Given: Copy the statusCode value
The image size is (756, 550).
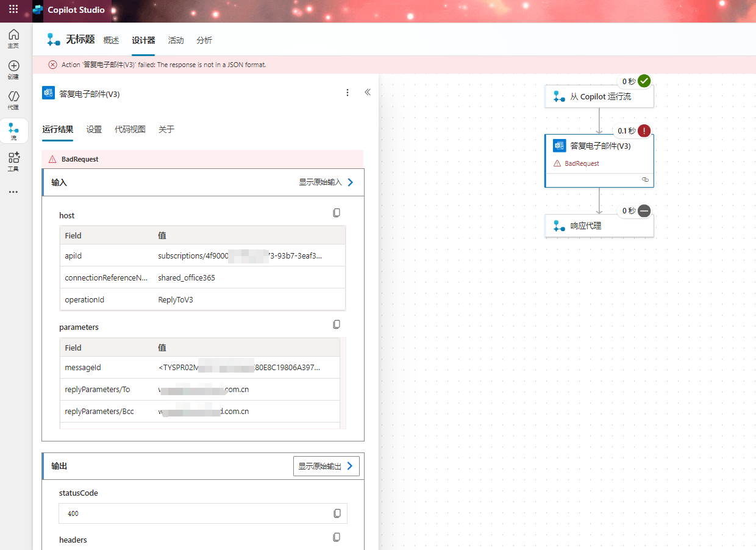Looking at the screenshot, I should pyautogui.click(x=337, y=513).
